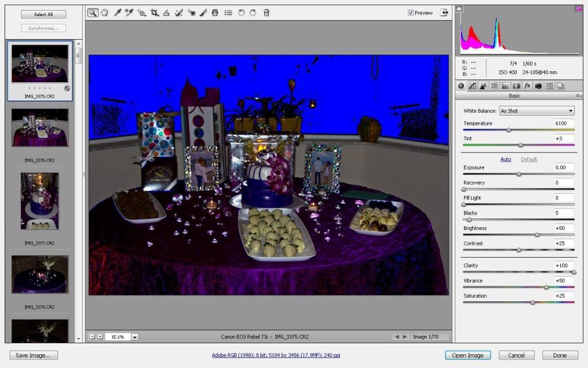Toggle the highlight clipping warning in histogram
Screen dimensions: 588x368
pyautogui.click(x=578, y=8)
